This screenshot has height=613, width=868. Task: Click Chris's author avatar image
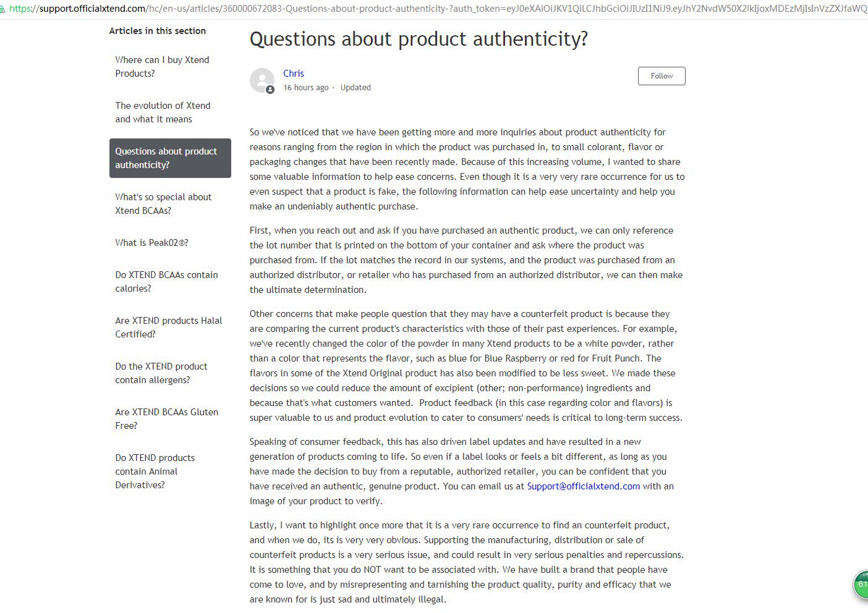(262, 80)
